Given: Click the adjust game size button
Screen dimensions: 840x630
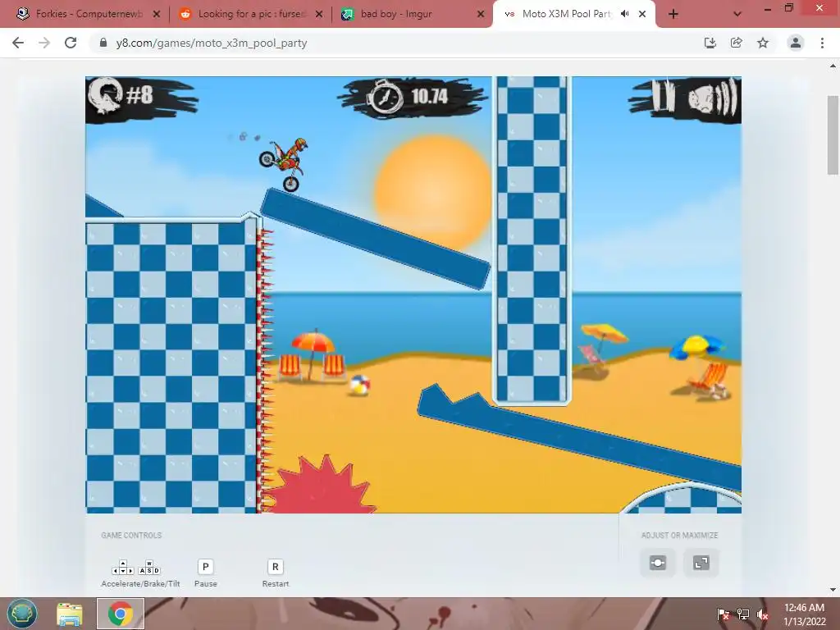Looking at the screenshot, I should [x=658, y=563].
